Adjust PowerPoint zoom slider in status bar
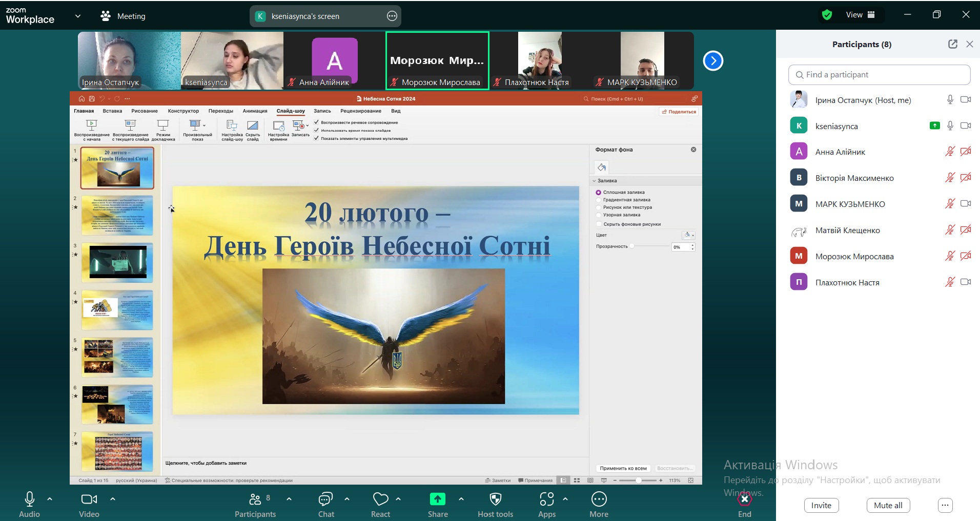The image size is (980, 521). tap(638, 481)
